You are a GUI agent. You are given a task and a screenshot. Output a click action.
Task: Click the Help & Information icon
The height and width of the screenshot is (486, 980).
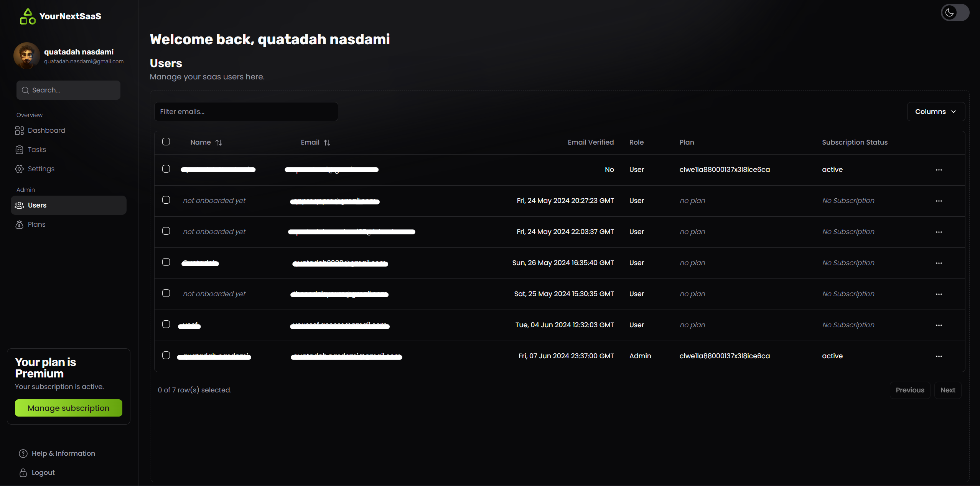pos(23,453)
